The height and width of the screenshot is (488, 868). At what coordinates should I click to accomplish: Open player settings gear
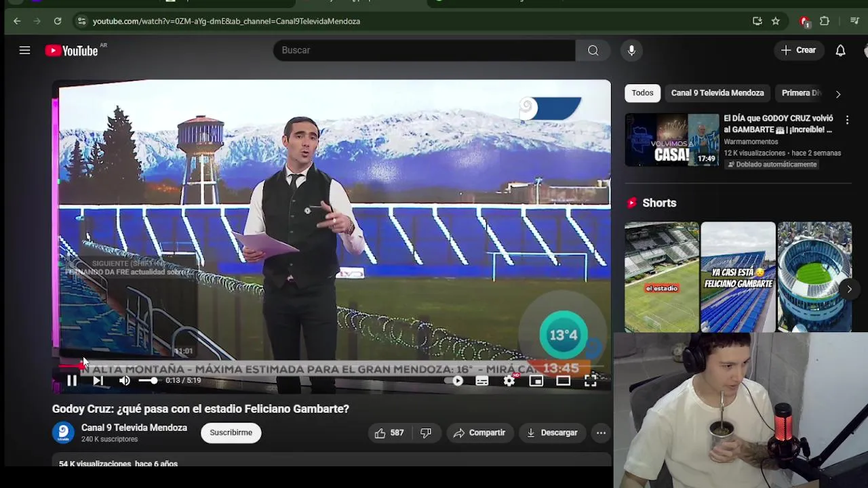pos(509,381)
